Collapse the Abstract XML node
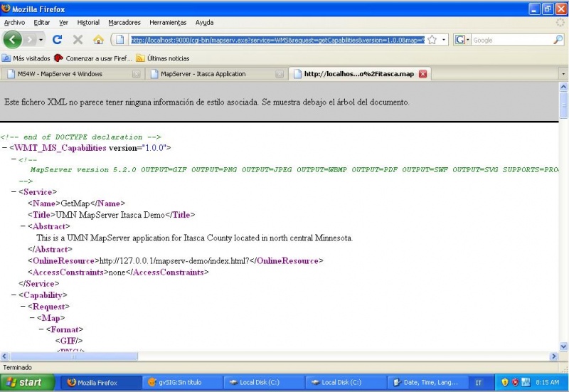The width and height of the screenshot is (569, 392). [23, 226]
